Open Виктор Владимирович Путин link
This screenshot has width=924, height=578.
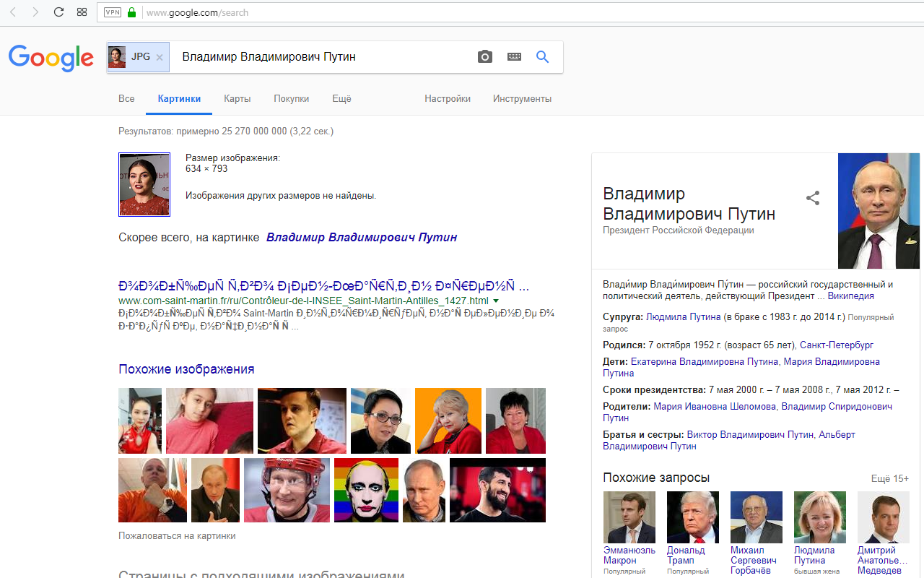click(x=750, y=435)
